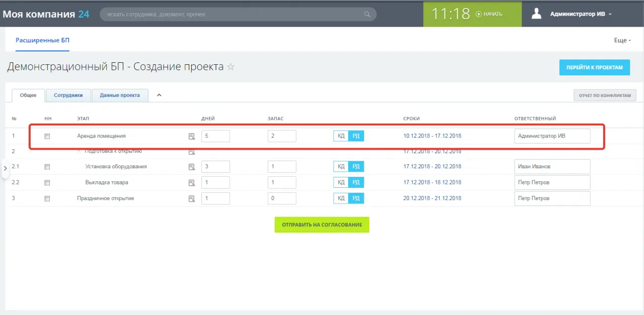Click the left-edge sidebar arrow
Screen dimensions: 644x315
5,168
